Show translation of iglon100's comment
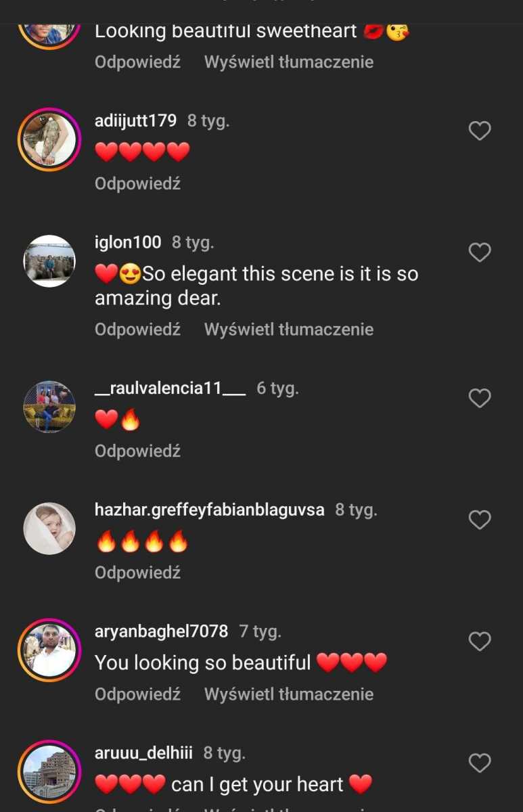The width and height of the screenshot is (523, 812). (x=289, y=330)
